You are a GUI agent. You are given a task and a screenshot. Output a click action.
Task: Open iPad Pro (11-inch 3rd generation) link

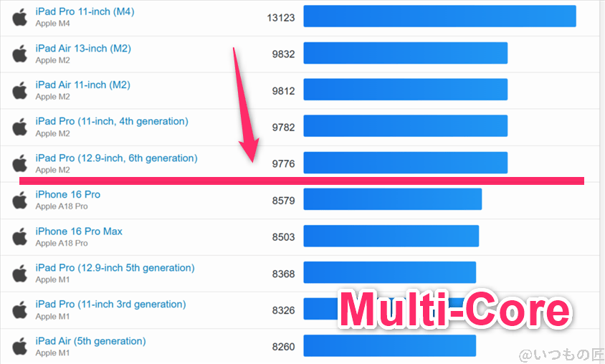[110, 304]
